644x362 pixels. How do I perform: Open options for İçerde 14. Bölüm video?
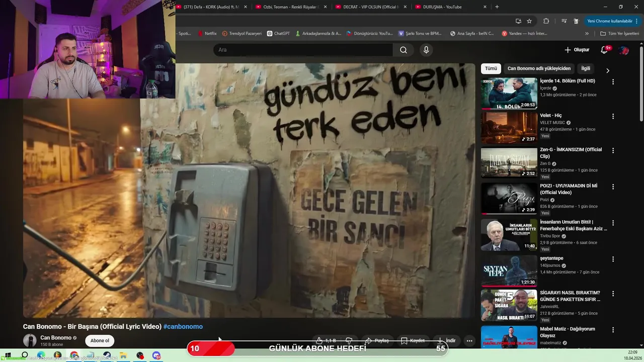tap(613, 81)
